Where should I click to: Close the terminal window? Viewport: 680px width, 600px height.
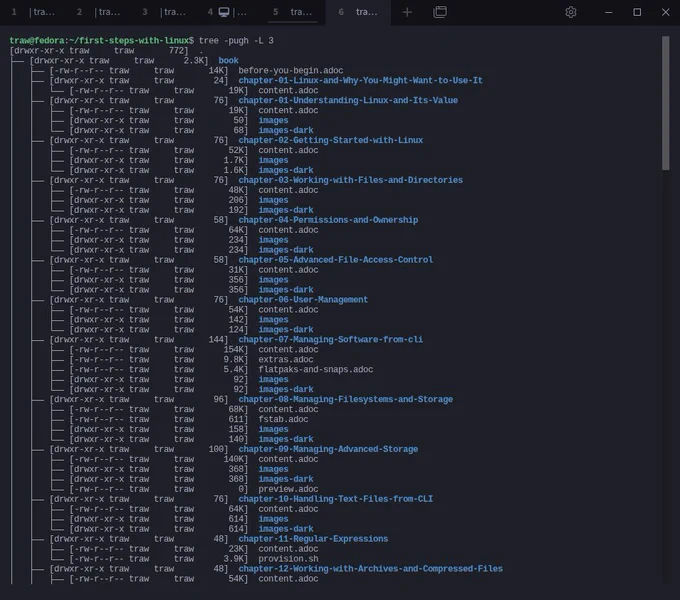(x=666, y=12)
